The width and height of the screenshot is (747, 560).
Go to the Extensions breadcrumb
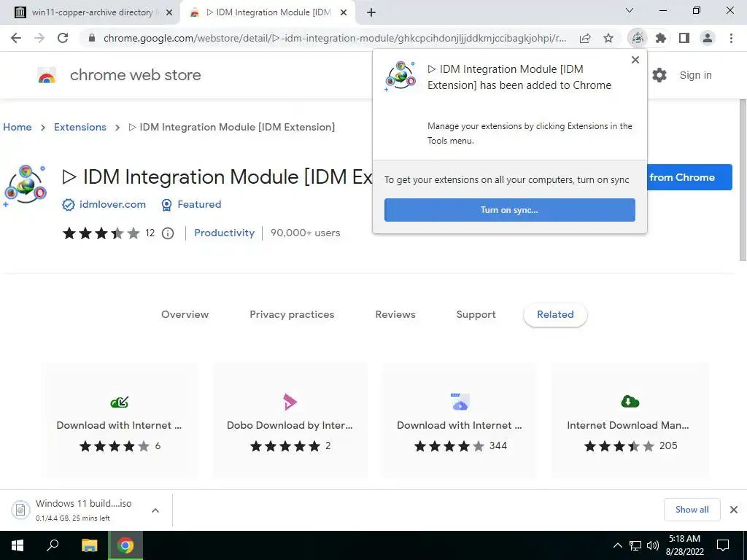point(80,127)
